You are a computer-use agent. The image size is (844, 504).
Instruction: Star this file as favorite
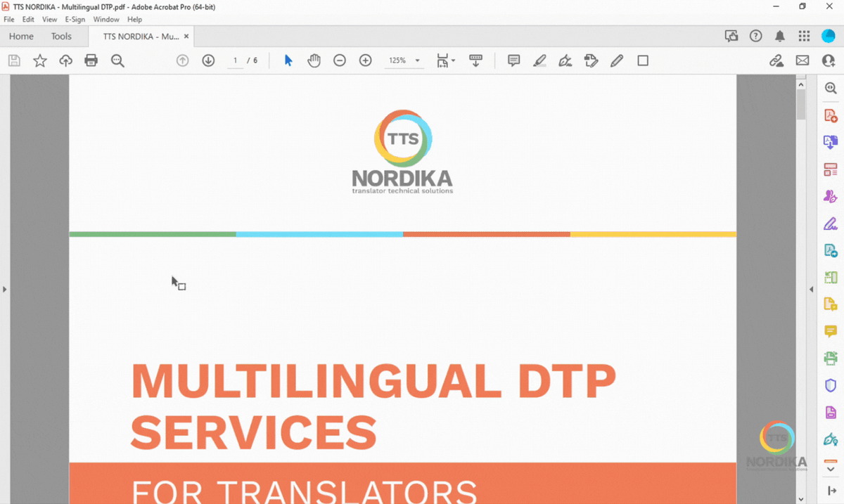(x=40, y=60)
